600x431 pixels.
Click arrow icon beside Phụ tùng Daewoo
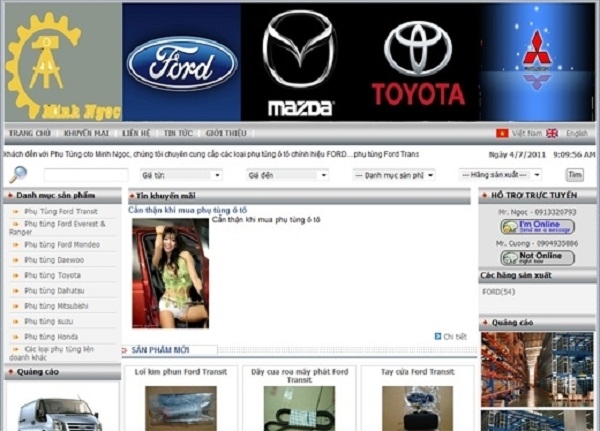click(x=16, y=260)
